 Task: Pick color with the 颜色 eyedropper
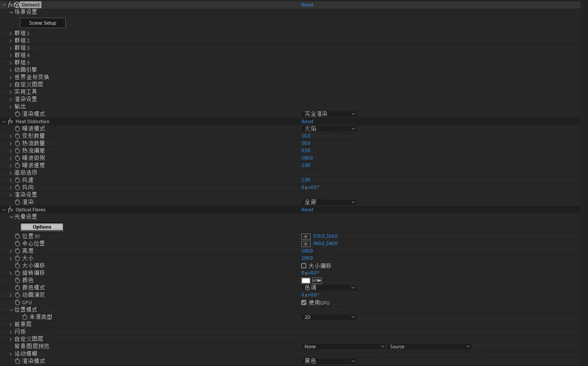tap(317, 280)
